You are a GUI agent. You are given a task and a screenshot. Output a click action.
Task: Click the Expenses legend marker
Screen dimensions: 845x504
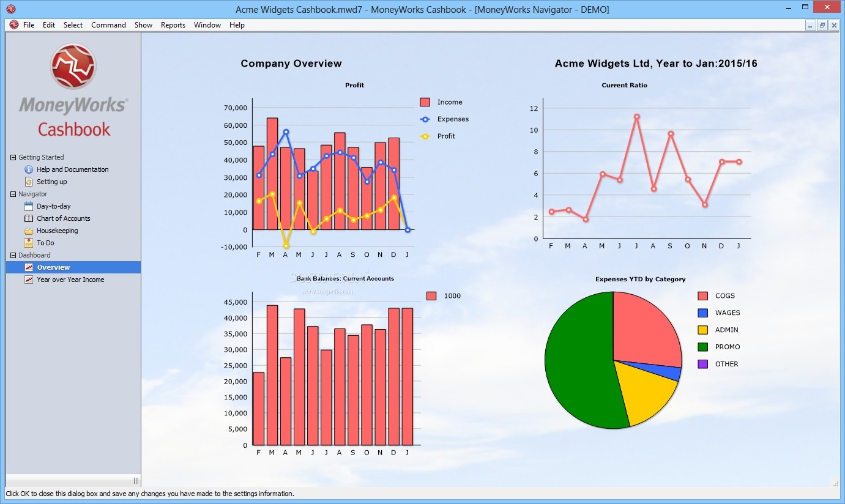(x=425, y=119)
